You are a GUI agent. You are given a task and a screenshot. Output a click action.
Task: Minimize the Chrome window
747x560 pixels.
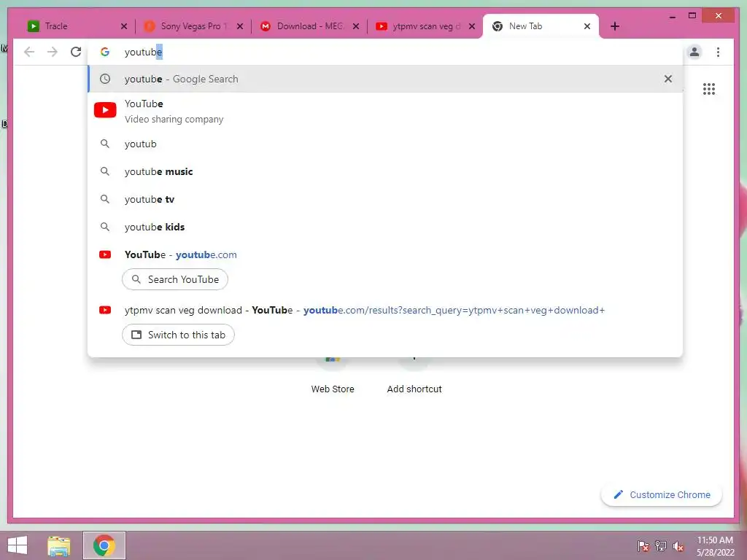pyautogui.click(x=672, y=17)
